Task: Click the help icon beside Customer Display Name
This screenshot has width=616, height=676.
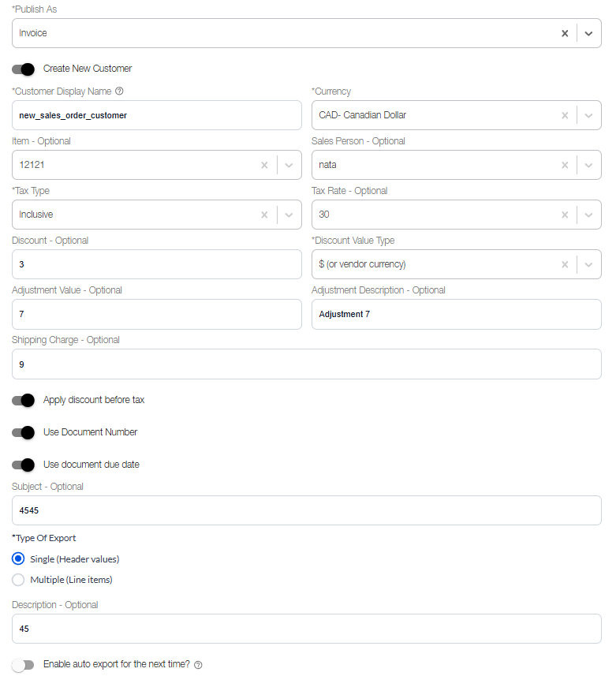Action: point(118,91)
